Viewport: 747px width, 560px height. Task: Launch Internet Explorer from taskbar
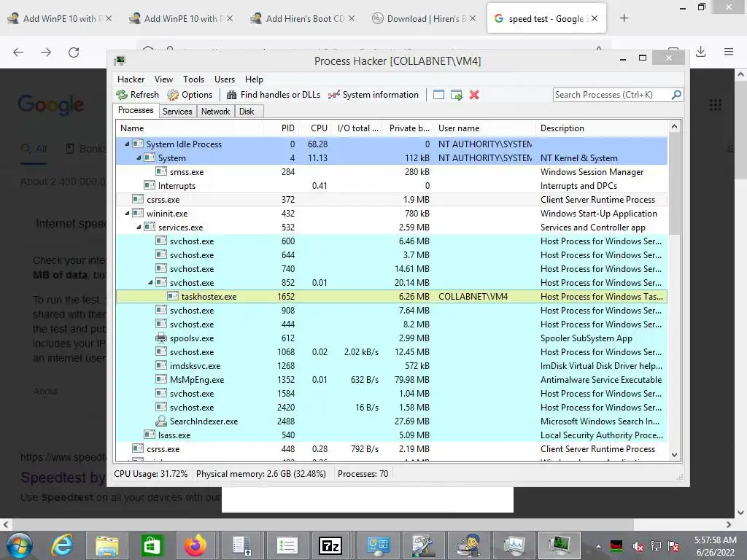(x=63, y=545)
